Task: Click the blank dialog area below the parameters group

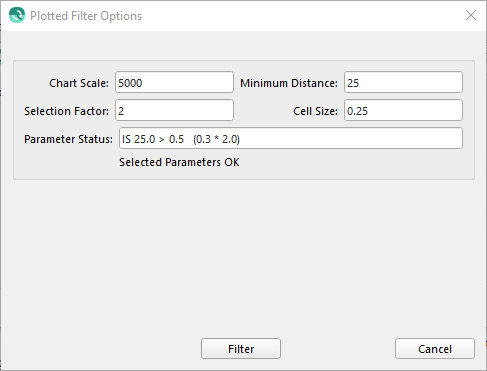Action: point(243,257)
